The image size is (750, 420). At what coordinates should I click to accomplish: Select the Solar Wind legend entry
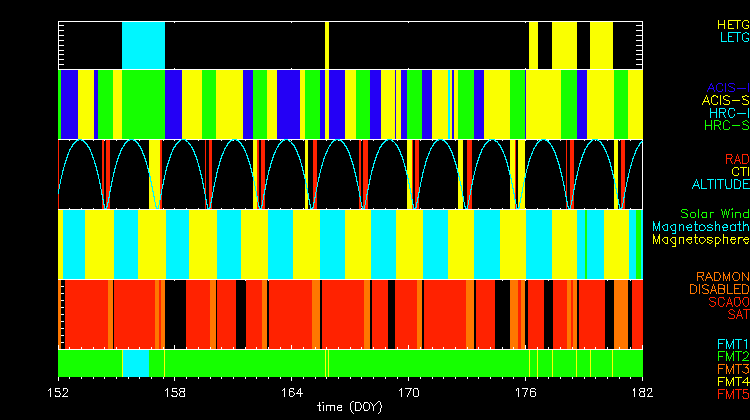714,214
